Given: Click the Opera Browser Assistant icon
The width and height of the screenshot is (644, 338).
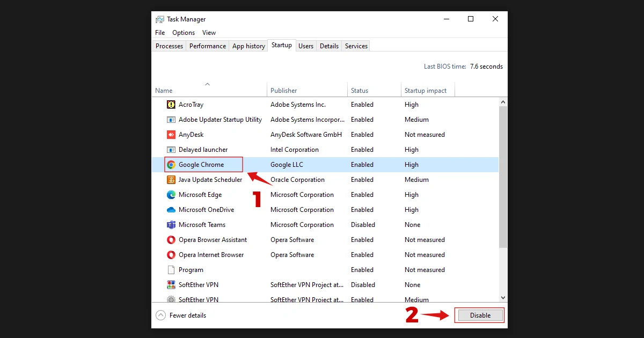Looking at the screenshot, I should pos(171,240).
